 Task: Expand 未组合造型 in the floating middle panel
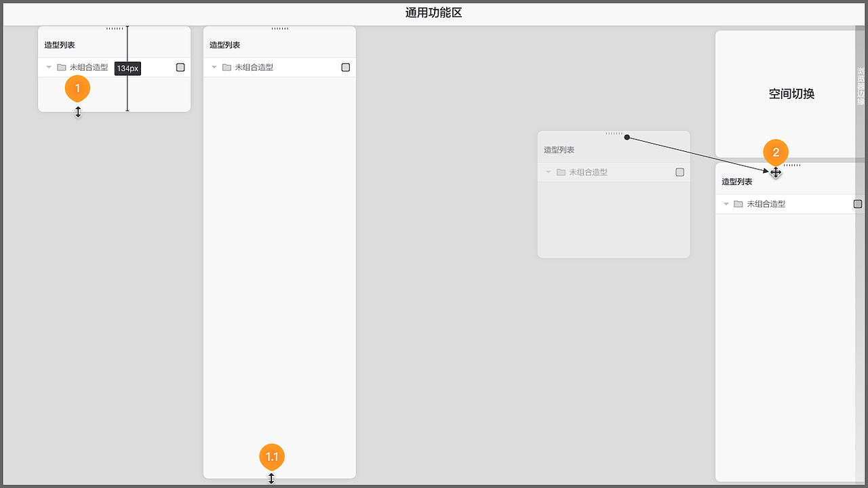(x=548, y=172)
